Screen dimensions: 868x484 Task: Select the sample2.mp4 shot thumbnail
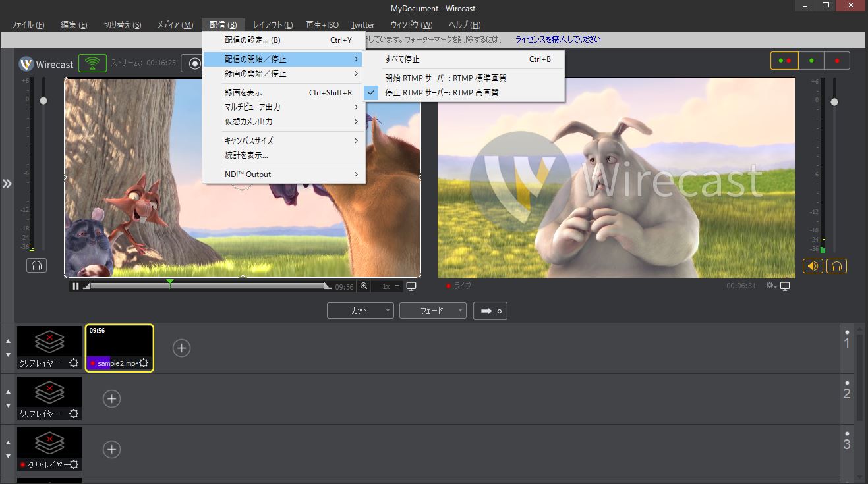(x=119, y=348)
